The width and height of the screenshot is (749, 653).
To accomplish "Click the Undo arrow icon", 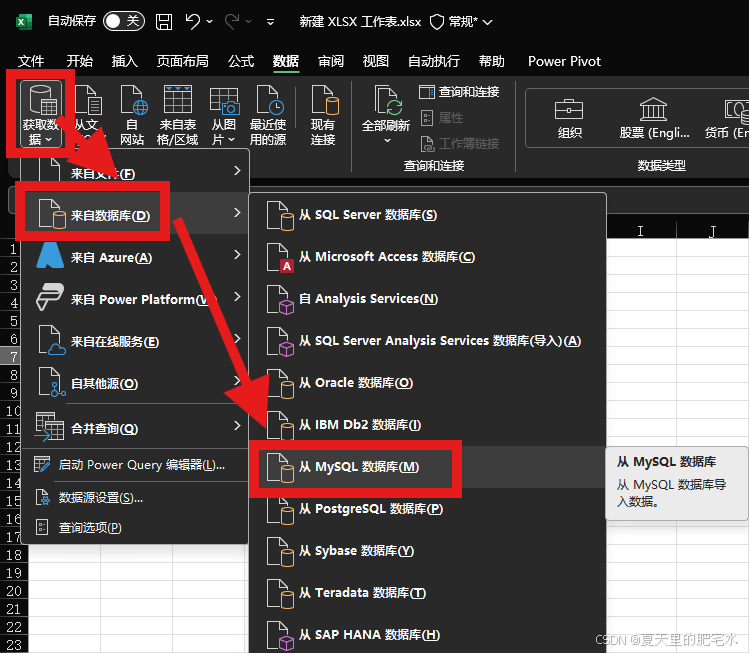I will pyautogui.click(x=193, y=21).
